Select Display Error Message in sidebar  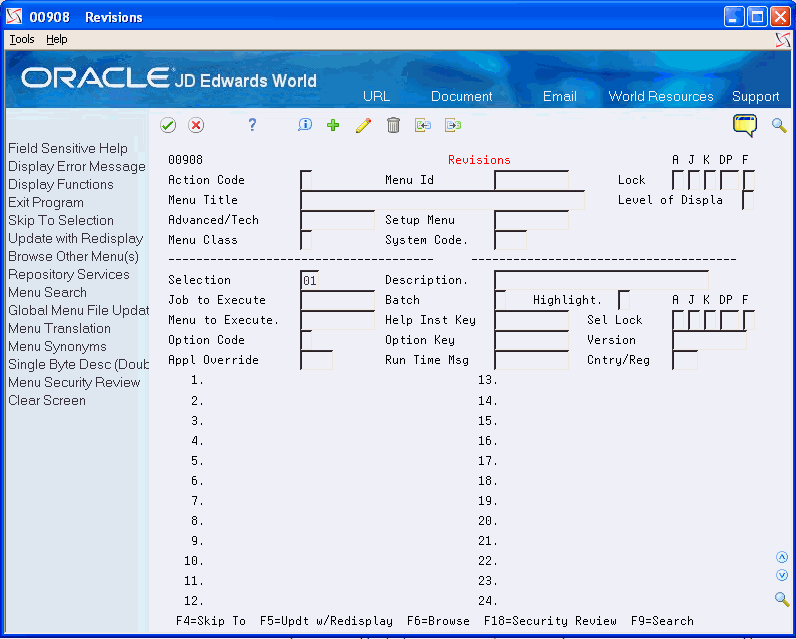[x=77, y=166]
